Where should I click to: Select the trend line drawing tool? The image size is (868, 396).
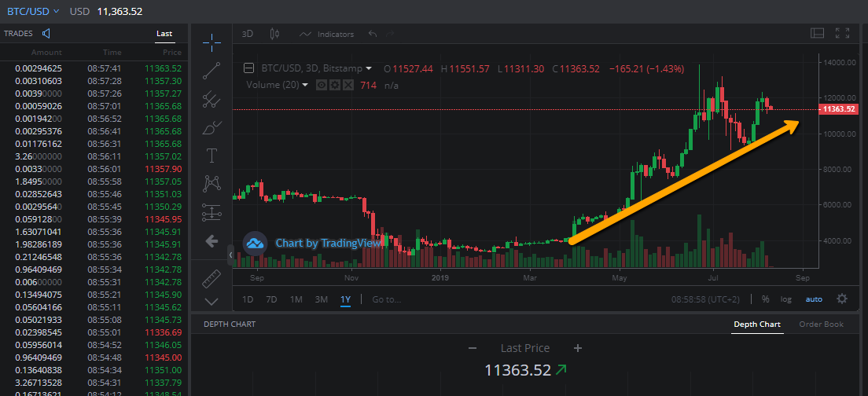(211, 71)
